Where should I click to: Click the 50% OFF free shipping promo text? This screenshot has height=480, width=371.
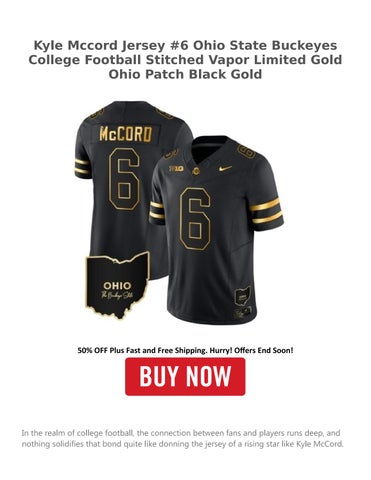[x=185, y=350]
